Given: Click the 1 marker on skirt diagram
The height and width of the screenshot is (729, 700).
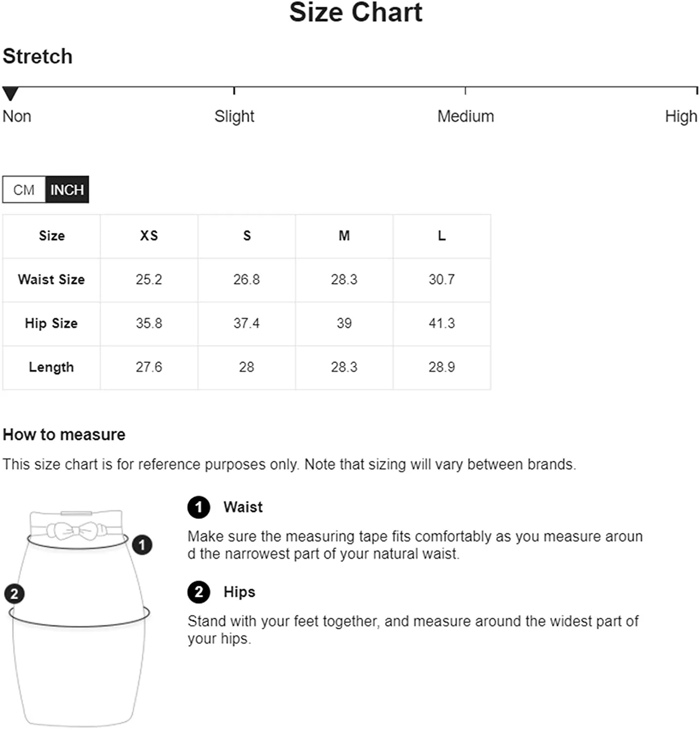Looking at the screenshot, I should [142, 545].
